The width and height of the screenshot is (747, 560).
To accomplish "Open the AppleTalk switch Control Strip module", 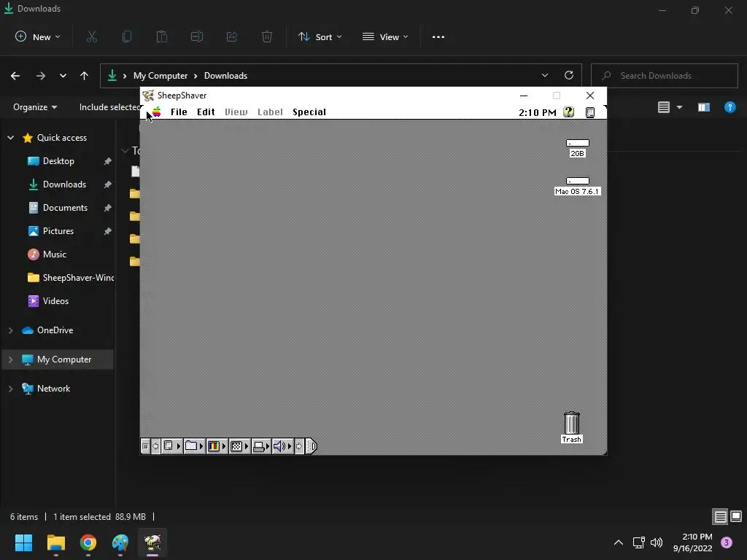I will [172, 446].
